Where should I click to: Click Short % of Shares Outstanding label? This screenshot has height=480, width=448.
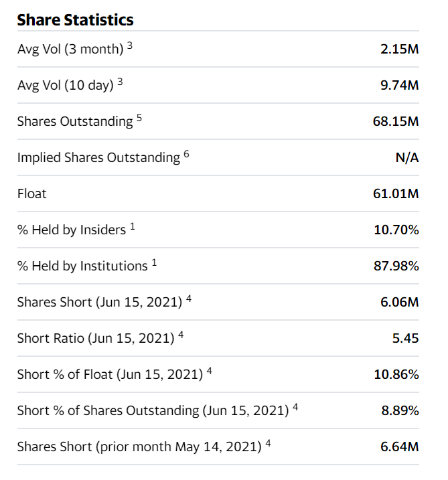(x=153, y=411)
